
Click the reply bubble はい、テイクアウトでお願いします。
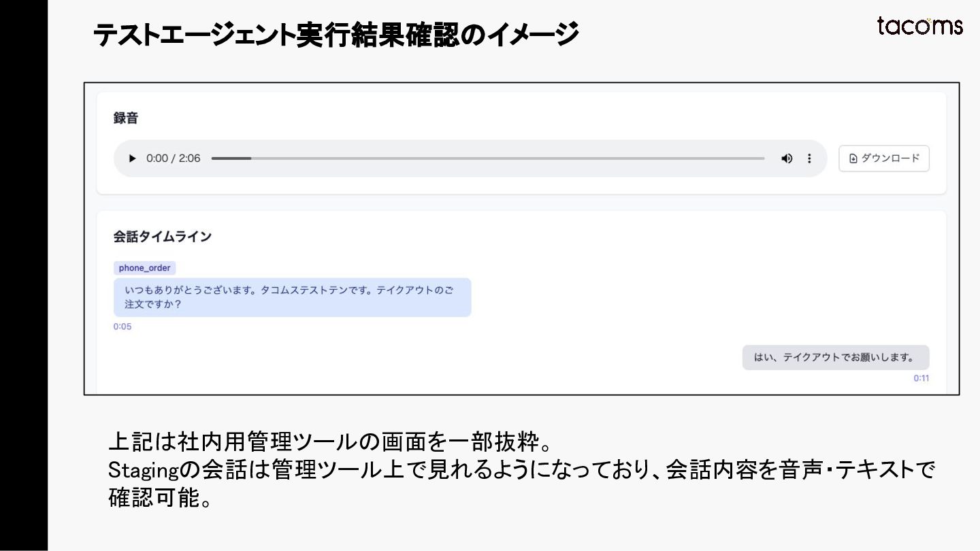pos(835,357)
